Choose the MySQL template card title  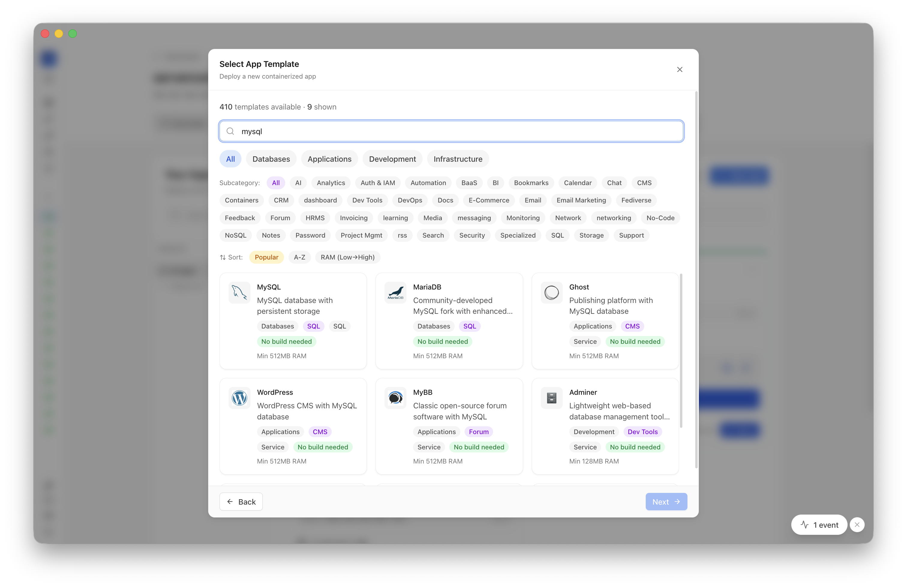click(x=269, y=287)
